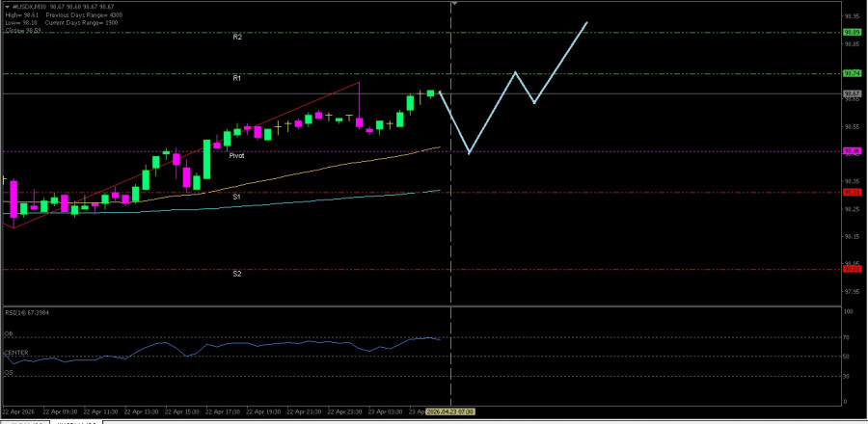Click the CENTER level label in RSI panel
The width and height of the screenshot is (868, 424).
14,353
